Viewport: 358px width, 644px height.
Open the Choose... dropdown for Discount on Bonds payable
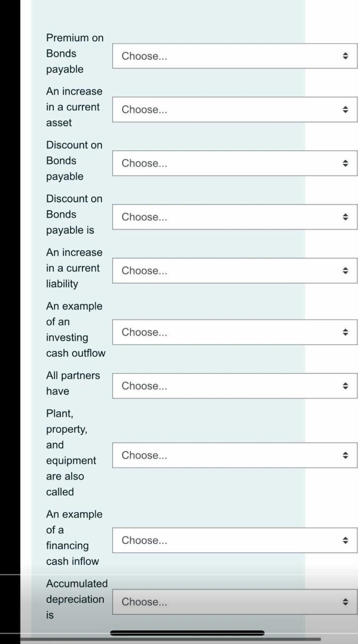233,163
